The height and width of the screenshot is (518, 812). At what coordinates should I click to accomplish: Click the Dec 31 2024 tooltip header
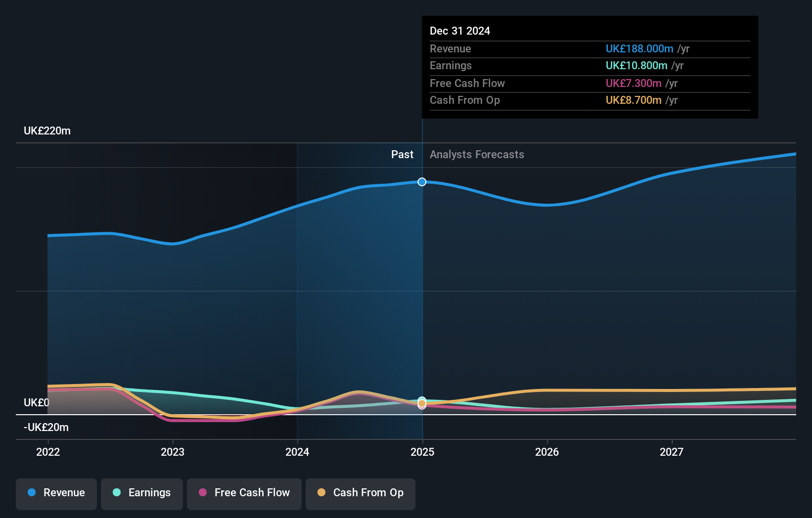pyautogui.click(x=460, y=31)
